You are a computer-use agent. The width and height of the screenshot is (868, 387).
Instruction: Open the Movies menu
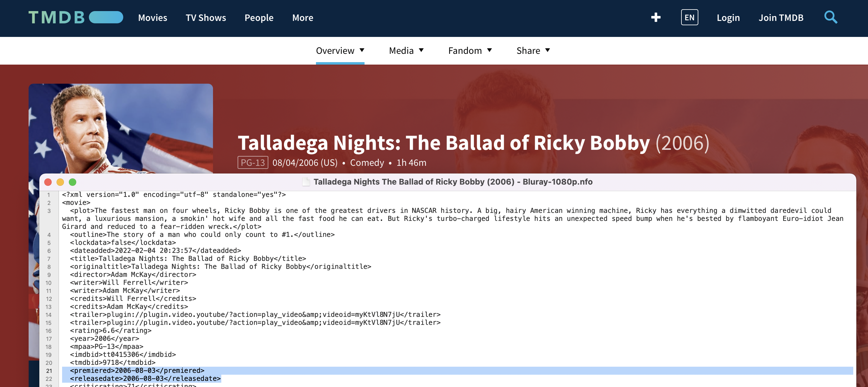153,18
